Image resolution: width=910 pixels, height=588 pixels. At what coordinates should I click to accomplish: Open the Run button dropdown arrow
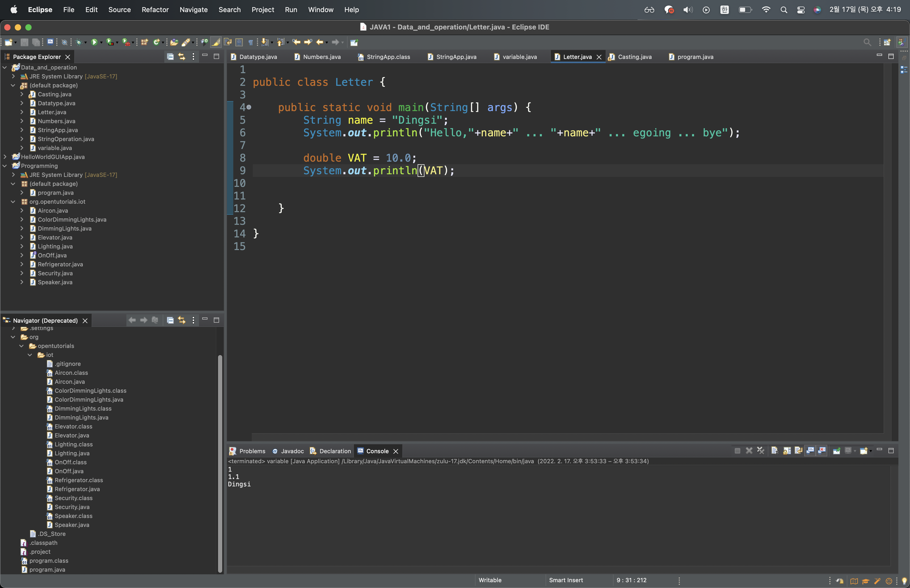pos(102,43)
